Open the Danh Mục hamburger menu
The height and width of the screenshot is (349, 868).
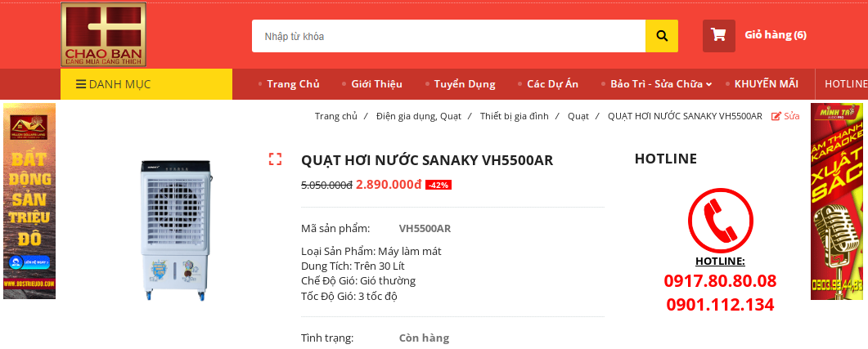click(x=113, y=84)
